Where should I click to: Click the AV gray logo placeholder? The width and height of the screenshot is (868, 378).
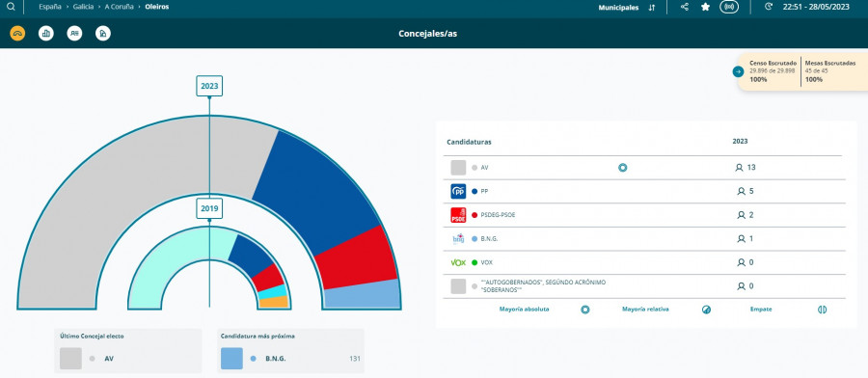click(458, 168)
